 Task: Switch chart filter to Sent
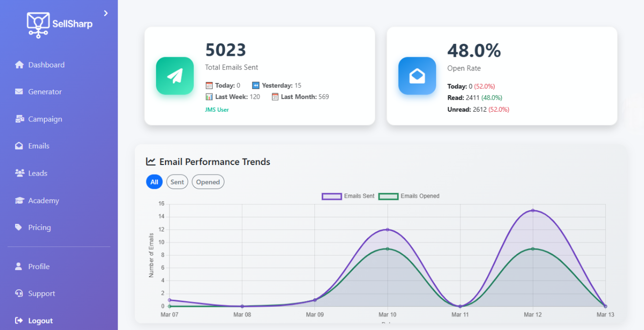[177, 182]
